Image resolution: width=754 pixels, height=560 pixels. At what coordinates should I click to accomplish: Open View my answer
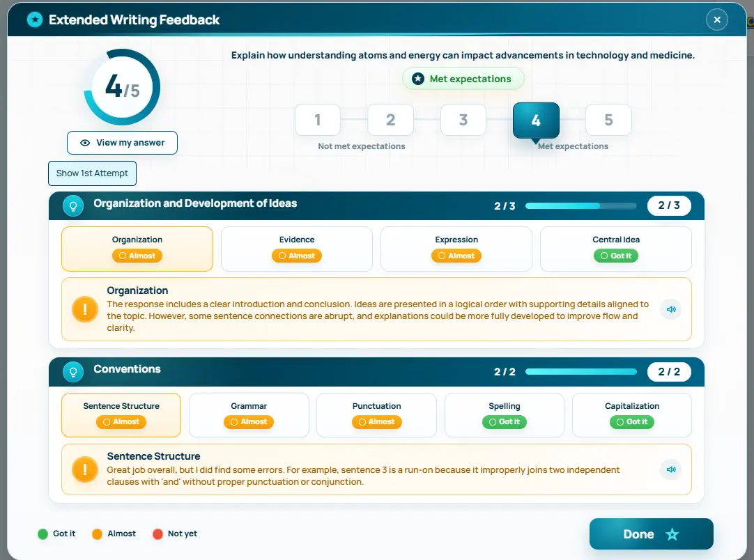tap(122, 143)
